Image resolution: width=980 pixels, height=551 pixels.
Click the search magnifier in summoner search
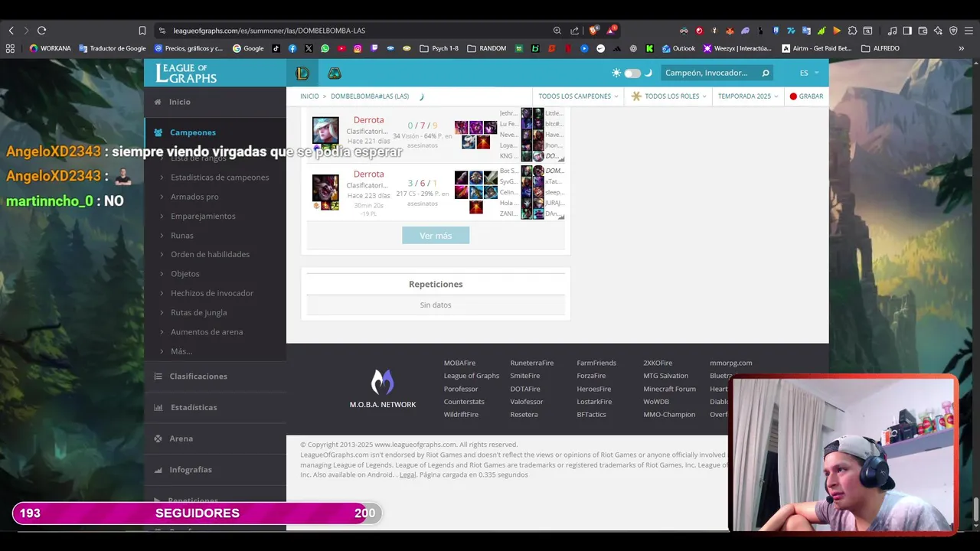pos(765,73)
